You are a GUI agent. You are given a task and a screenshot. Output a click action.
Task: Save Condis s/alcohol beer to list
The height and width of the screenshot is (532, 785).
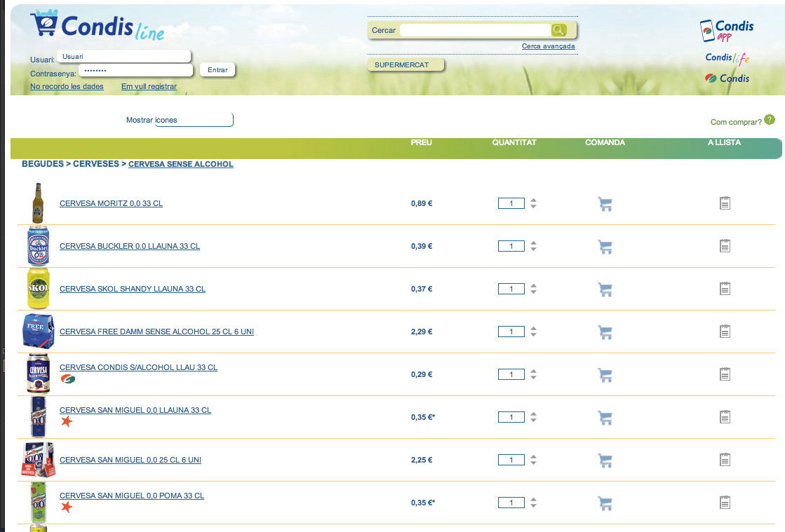(725, 374)
